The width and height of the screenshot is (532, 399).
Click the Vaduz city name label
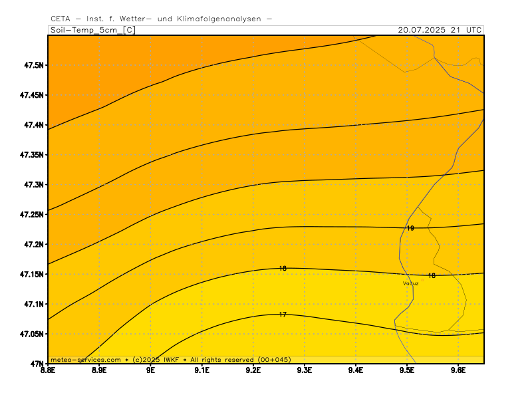tap(410, 283)
